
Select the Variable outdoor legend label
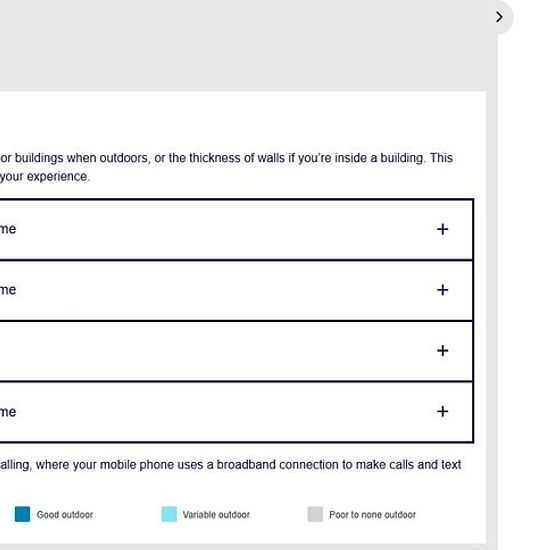[216, 515]
